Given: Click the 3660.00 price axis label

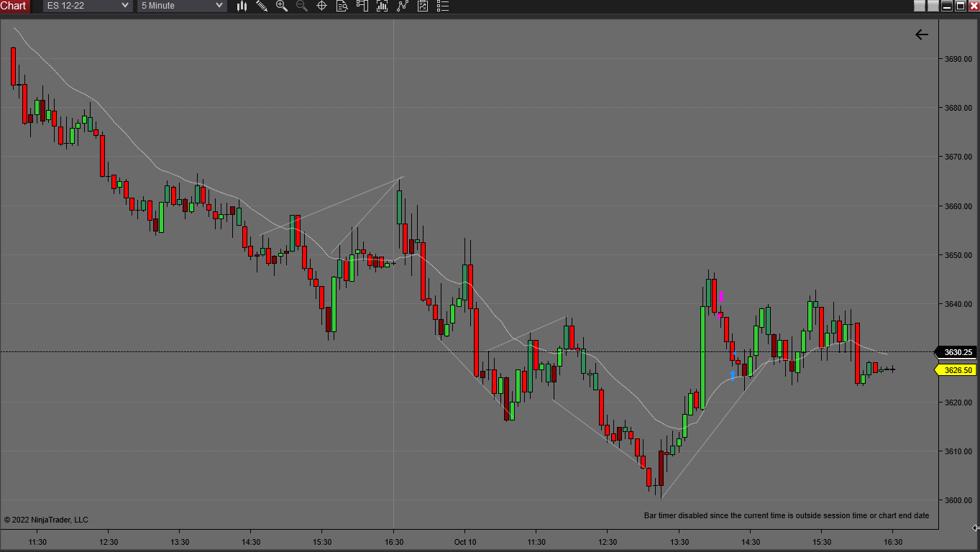Looking at the screenshot, I should [958, 206].
